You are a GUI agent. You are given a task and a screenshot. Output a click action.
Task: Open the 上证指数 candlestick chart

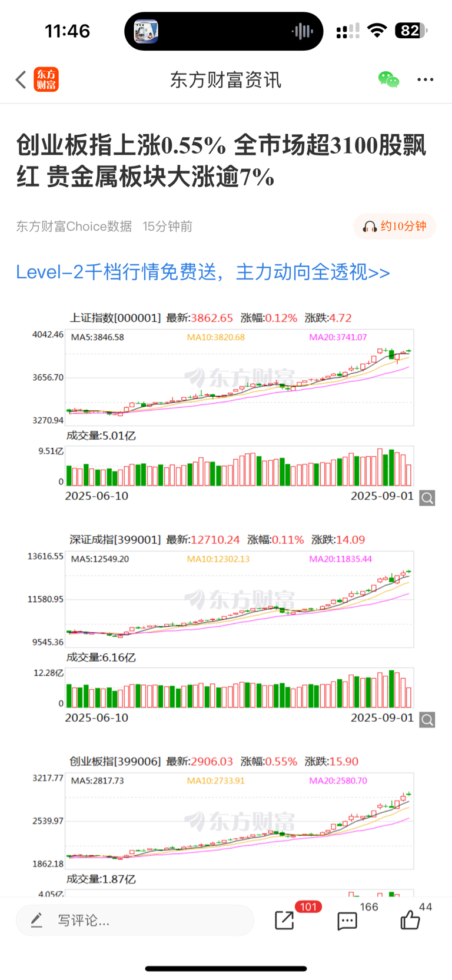[240, 377]
